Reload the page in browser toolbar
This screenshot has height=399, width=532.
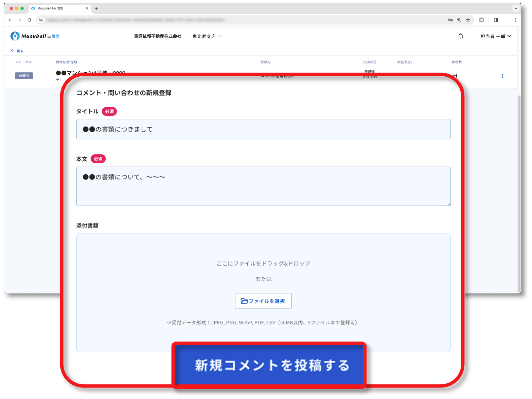pos(29,20)
